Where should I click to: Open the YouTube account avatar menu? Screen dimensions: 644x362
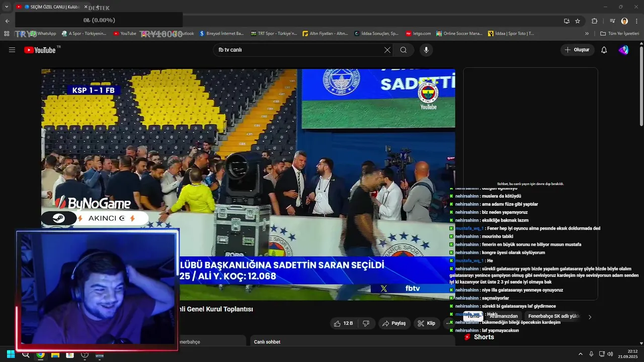pos(623,50)
